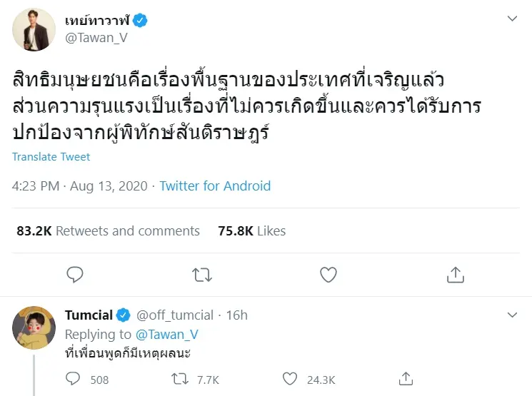
Task: Open the more options chevron on main tweet
Action: point(512,18)
